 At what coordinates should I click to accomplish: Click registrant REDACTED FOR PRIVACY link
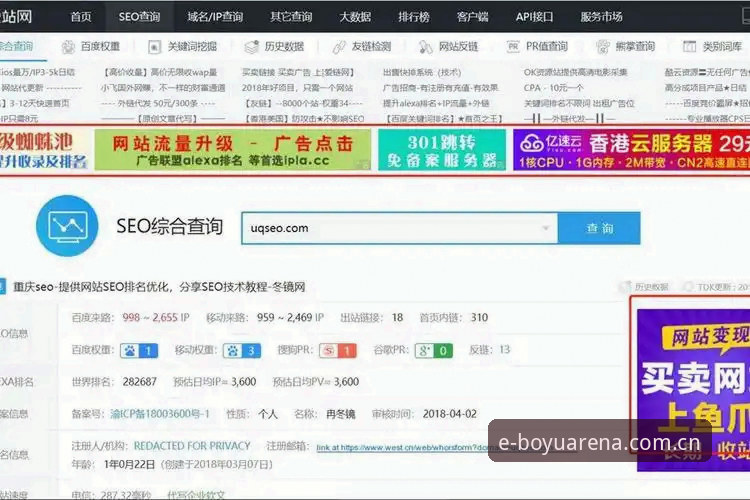pyautogui.click(x=192, y=446)
